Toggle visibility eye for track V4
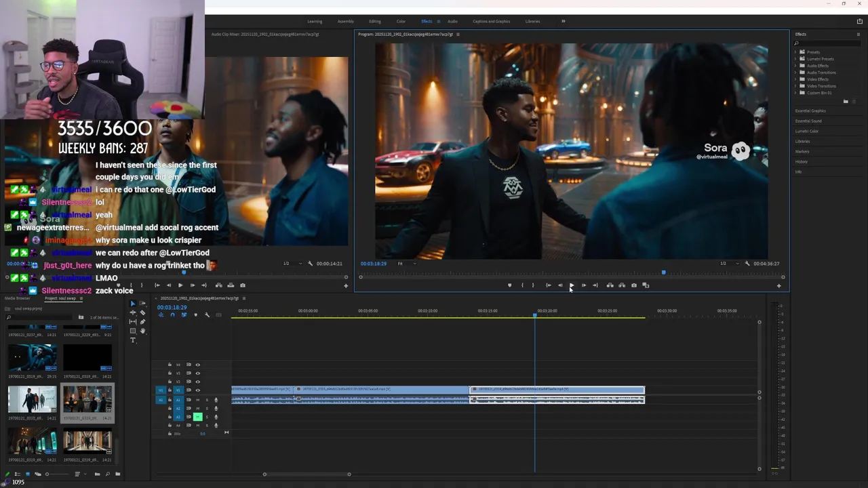Screen dimensions: 868x488 [x=198, y=365]
